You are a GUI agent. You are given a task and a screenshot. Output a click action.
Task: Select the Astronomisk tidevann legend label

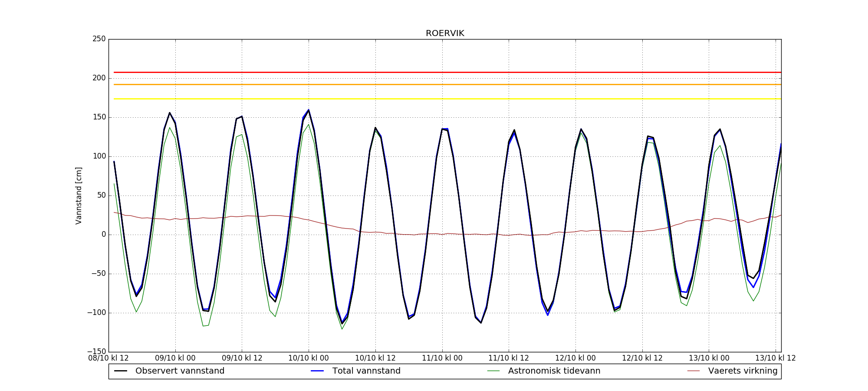coord(554,371)
